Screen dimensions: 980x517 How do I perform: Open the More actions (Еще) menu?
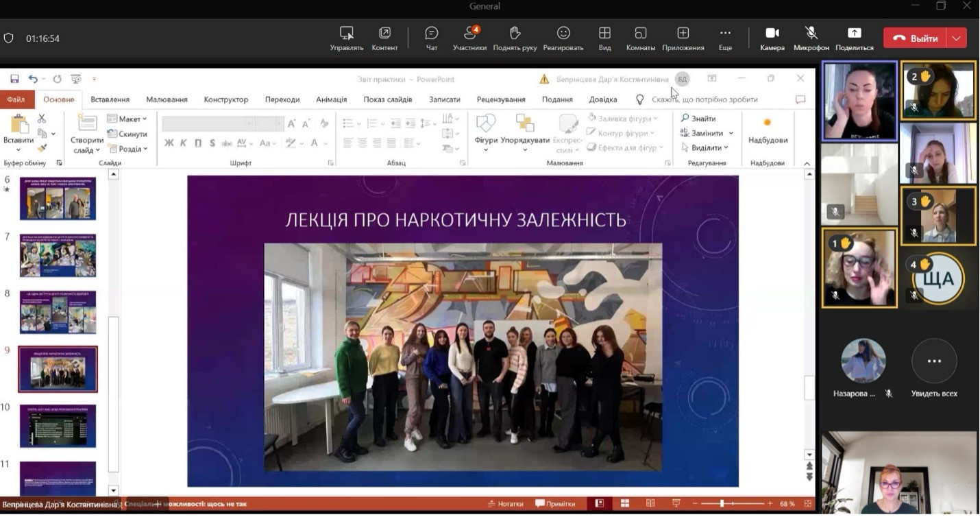point(725,38)
